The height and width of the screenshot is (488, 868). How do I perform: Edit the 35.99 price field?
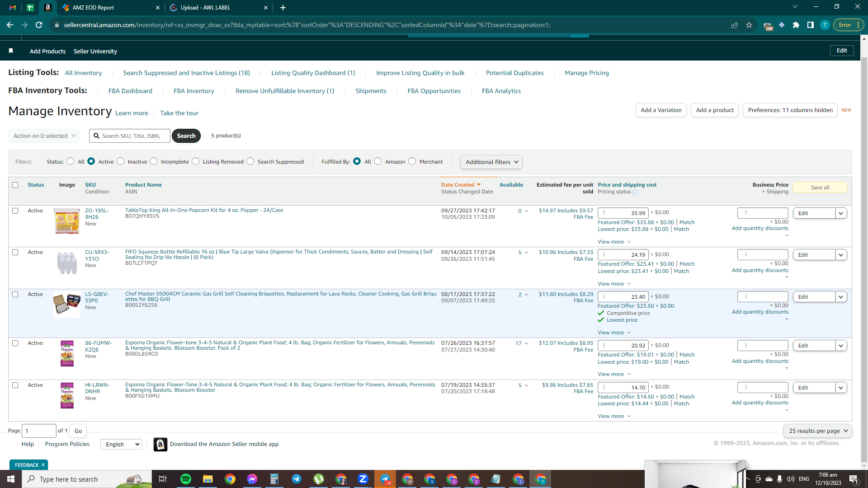tap(623, 213)
